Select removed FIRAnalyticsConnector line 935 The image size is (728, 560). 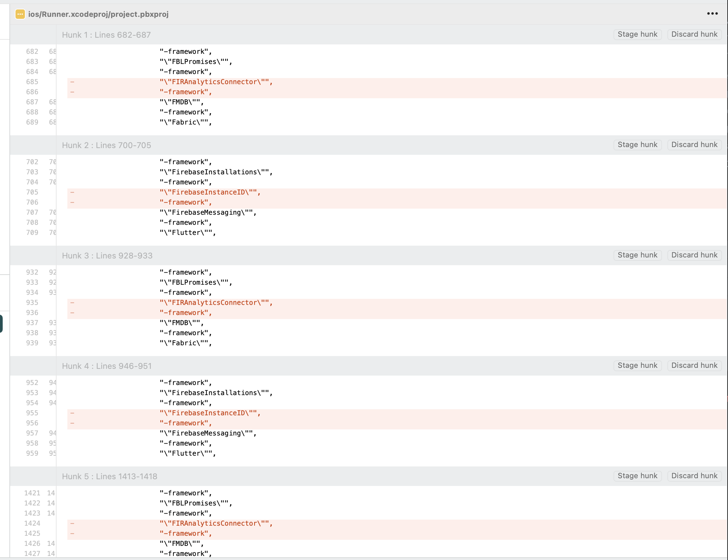[216, 303]
